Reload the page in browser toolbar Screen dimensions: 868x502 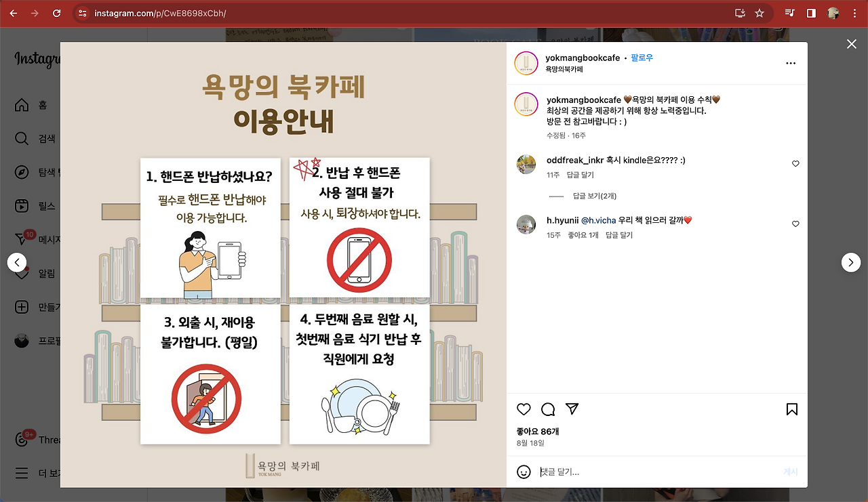[x=57, y=13]
